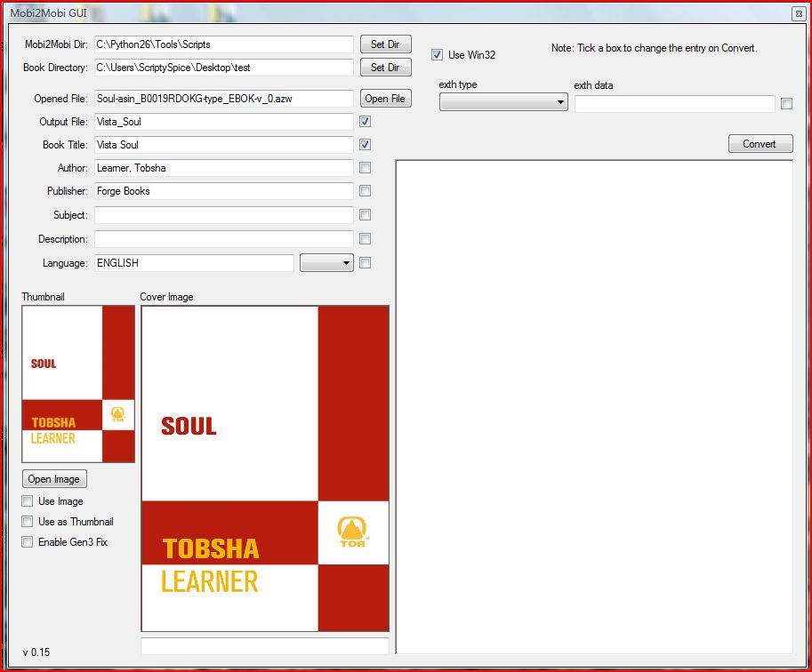812x672 pixels.
Task: Open the exth type dropdown
Action: point(503,103)
